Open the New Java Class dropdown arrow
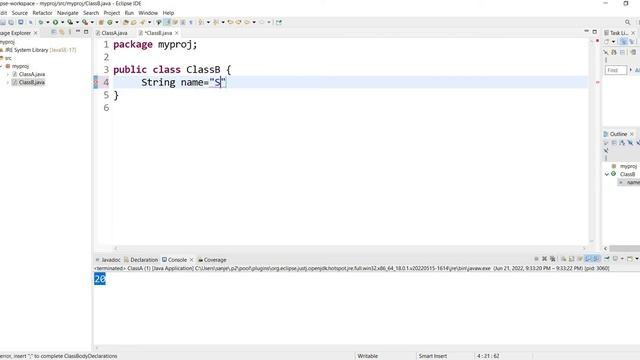The height and width of the screenshot is (360, 640). pyautogui.click(x=117, y=22)
